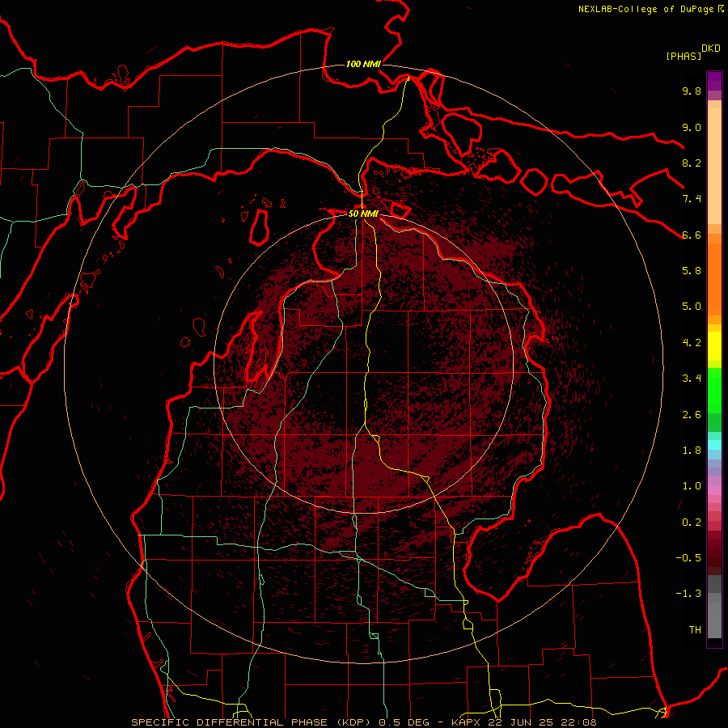Select the 3.4 legend value

pyautogui.click(x=692, y=379)
